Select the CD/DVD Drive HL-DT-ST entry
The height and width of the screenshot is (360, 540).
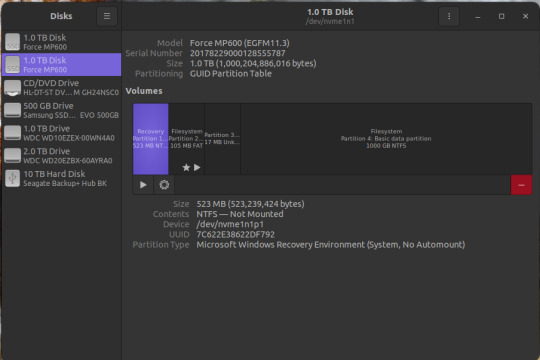coord(62,87)
